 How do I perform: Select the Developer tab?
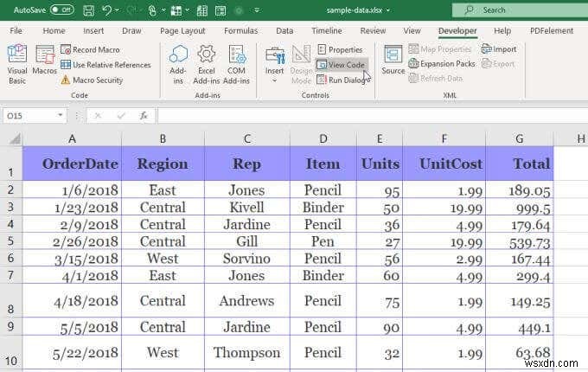pyautogui.click(x=457, y=31)
